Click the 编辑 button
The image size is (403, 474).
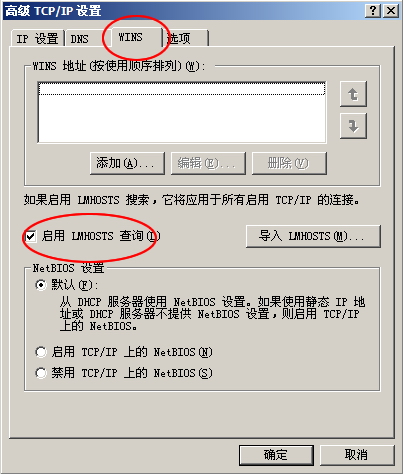tap(208, 163)
